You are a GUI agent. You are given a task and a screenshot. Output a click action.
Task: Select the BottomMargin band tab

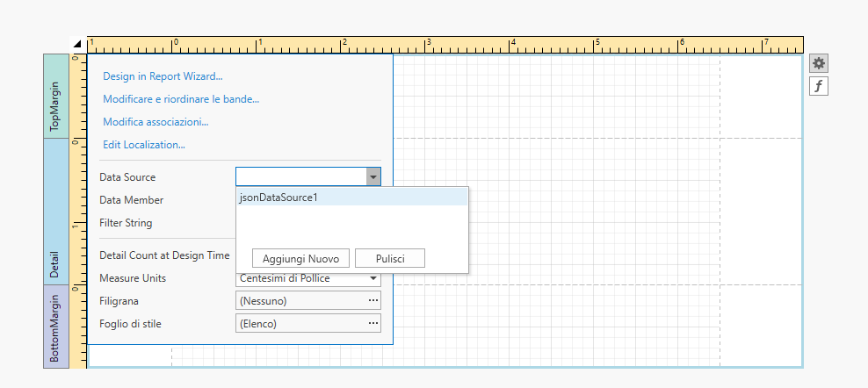(x=56, y=327)
